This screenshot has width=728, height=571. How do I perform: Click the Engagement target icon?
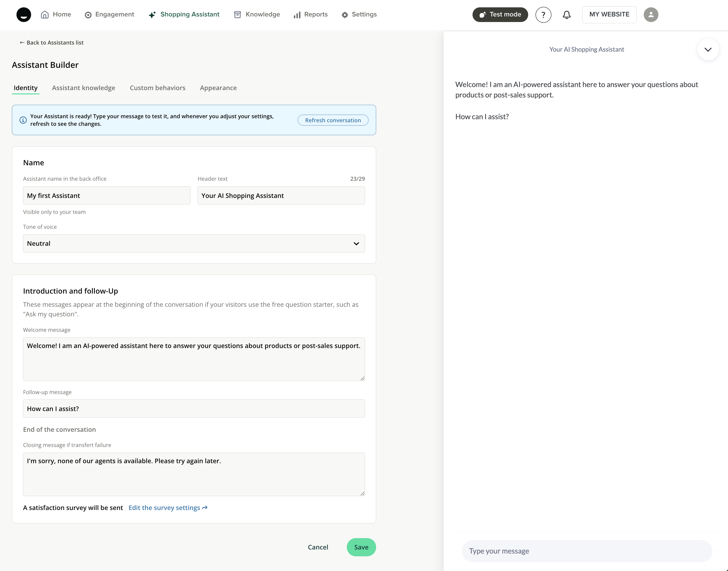(x=88, y=15)
